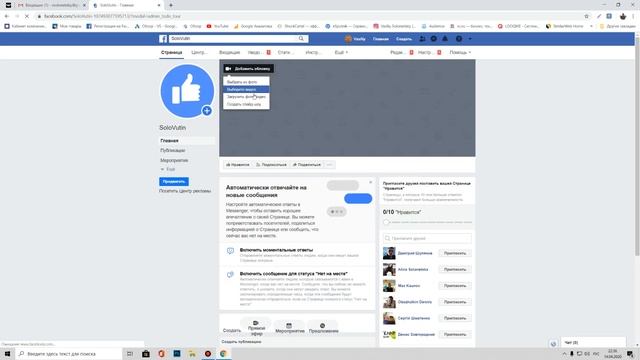The image size is (640, 360).
Task: Choose 'Выбрать из фото' in cover menu
Action: pyautogui.click(x=246, y=82)
